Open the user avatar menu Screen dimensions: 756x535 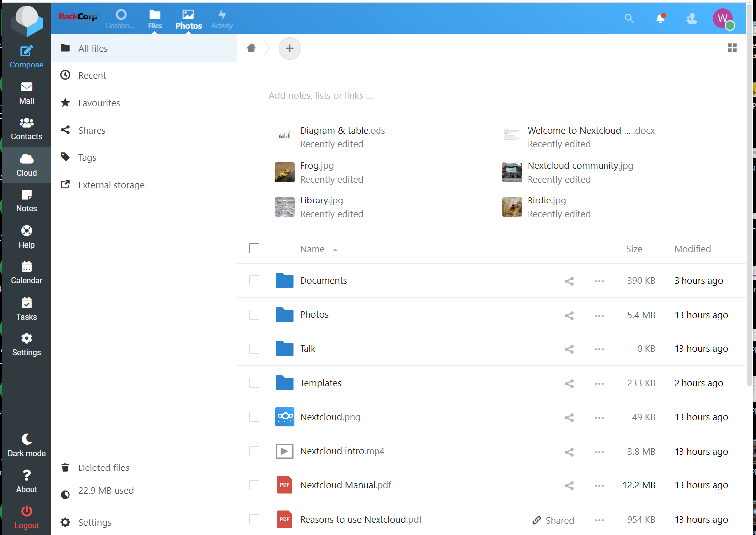(723, 19)
